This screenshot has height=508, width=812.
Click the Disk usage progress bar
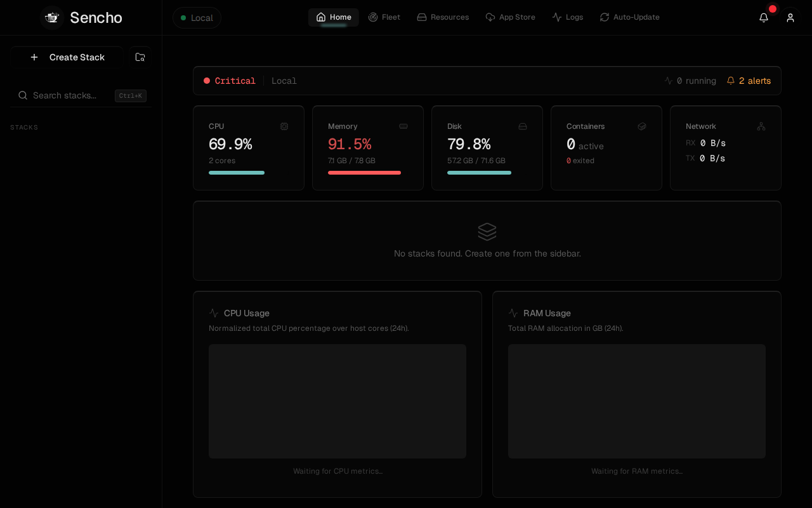point(479,173)
